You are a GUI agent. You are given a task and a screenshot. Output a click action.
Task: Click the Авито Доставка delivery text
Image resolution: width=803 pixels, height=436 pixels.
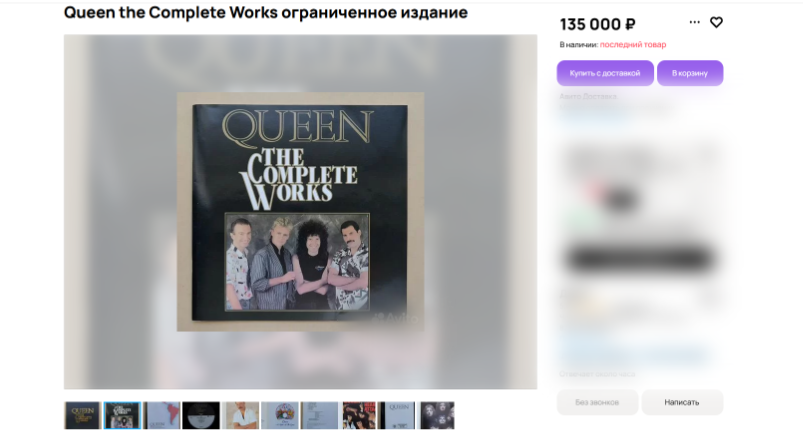588,96
